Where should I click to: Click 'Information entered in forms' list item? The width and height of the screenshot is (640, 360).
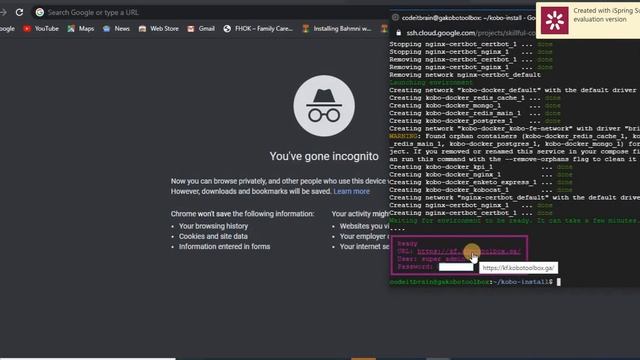pyautogui.click(x=224, y=247)
